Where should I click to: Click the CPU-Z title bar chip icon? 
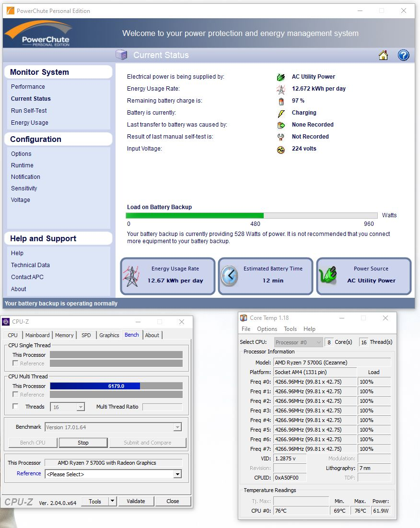click(6, 322)
